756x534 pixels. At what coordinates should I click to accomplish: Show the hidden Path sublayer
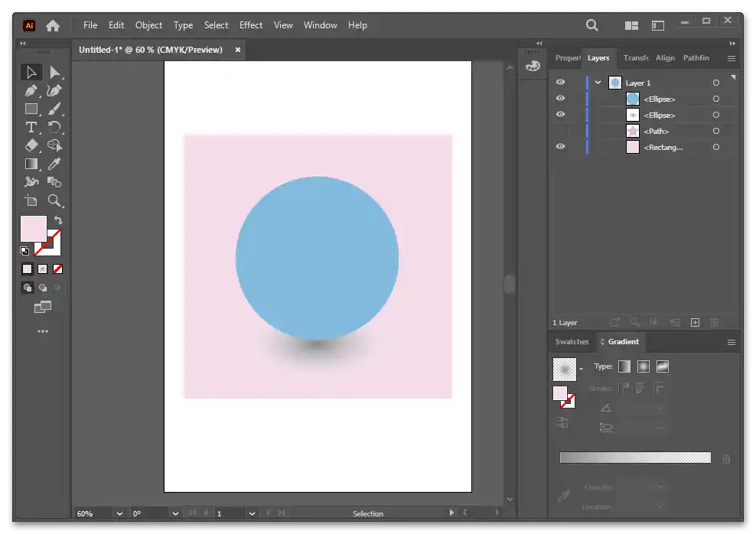pyautogui.click(x=560, y=131)
